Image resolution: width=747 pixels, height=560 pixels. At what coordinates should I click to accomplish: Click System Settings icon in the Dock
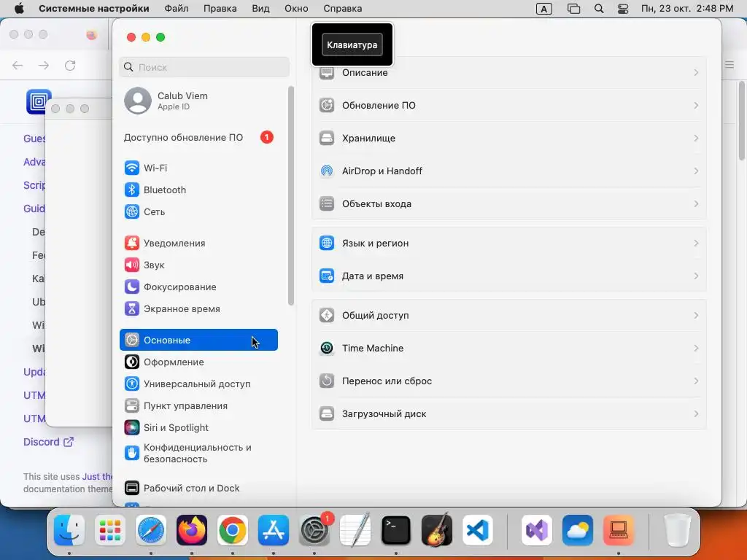pyautogui.click(x=314, y=530)
